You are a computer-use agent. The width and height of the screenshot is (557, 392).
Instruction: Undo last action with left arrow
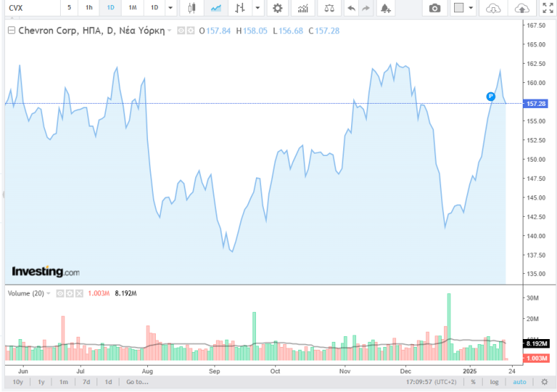click(351, 8)
